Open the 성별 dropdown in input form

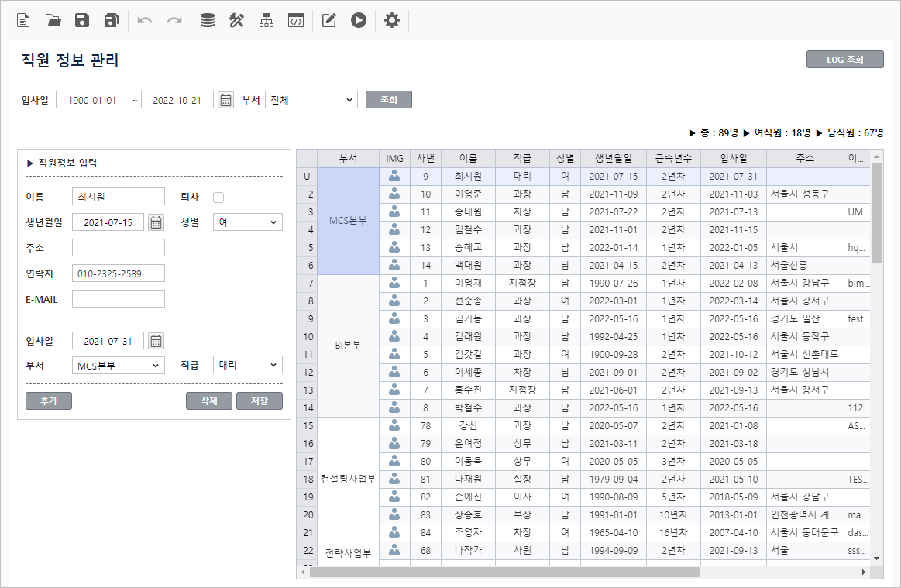247,222
